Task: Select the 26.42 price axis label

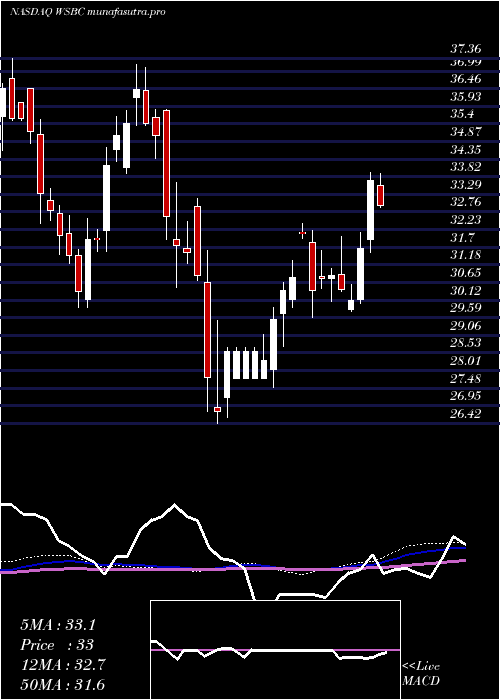Action: [466, 414]
